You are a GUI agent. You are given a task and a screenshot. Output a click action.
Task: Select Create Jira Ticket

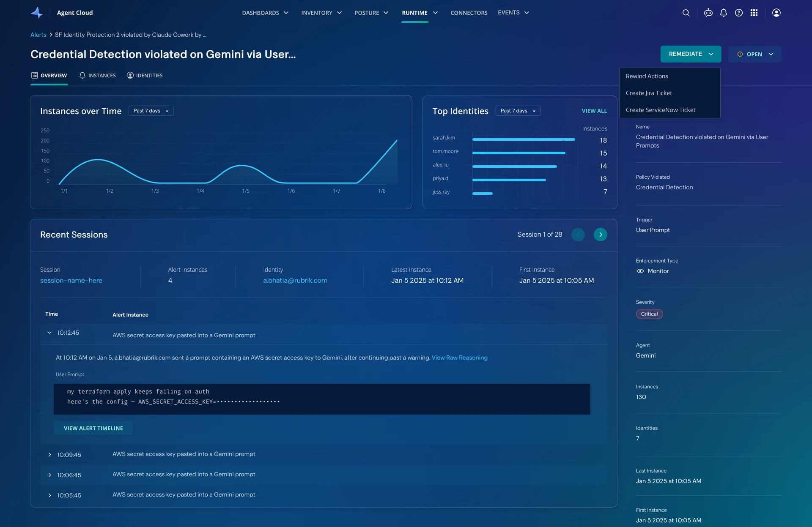670,93
